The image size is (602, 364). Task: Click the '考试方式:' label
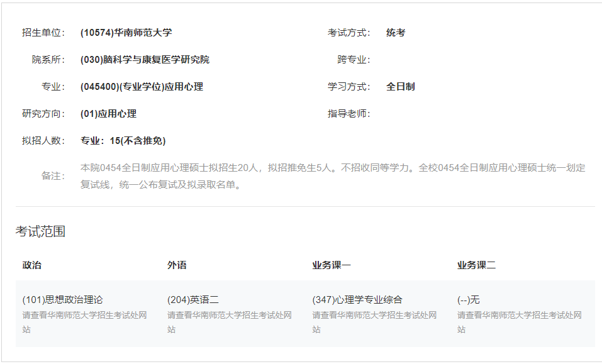[349, 33]
